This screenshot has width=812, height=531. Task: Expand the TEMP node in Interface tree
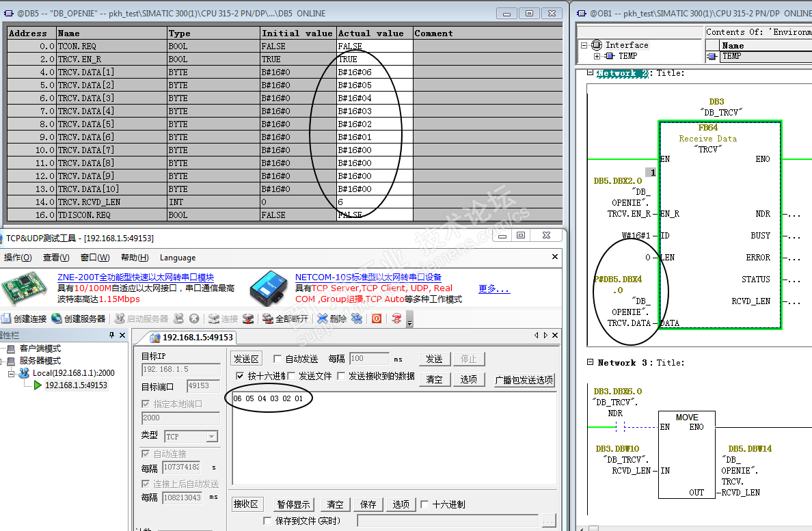pyautogui.click(x=597, y=56)
